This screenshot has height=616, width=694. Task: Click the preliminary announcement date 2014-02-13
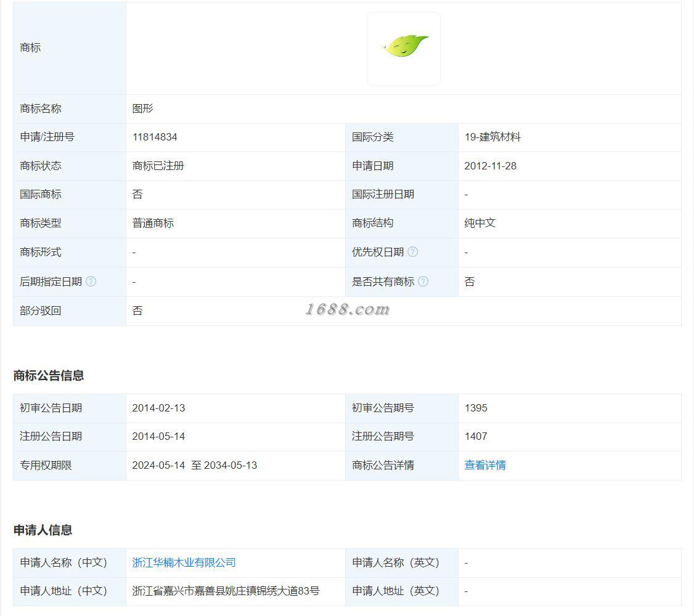click(x=158, y=408)
